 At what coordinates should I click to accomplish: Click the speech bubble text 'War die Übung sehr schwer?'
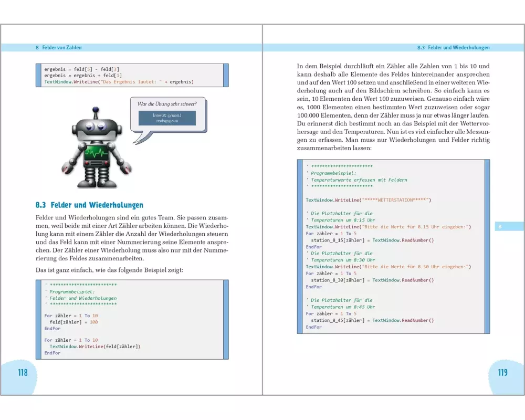coord(167,104)
